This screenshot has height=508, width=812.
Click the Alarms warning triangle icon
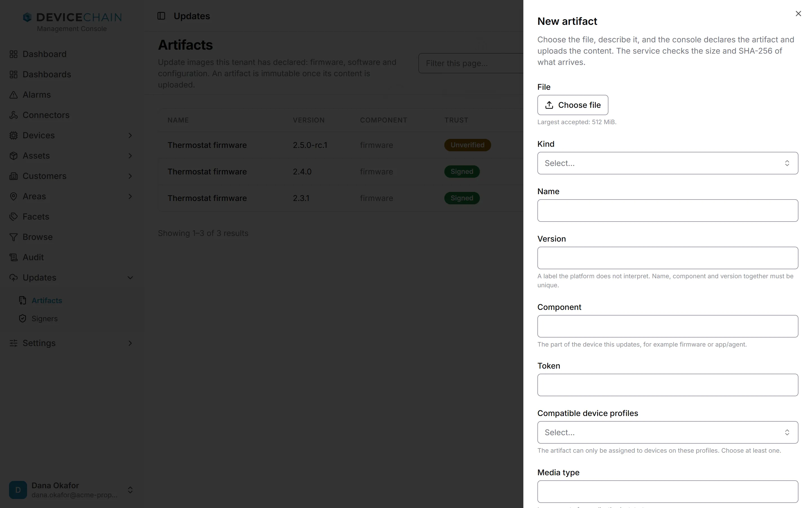click(14, 95)
